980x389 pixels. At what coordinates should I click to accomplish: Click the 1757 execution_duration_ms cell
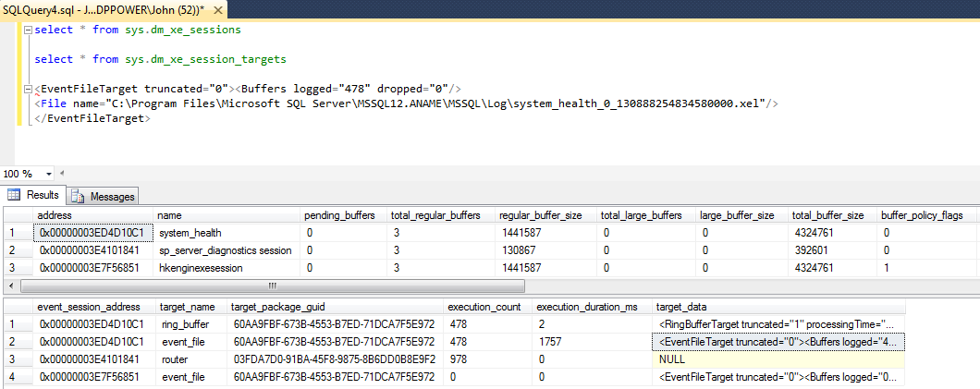pyautogui.click(x=593, y=342)
